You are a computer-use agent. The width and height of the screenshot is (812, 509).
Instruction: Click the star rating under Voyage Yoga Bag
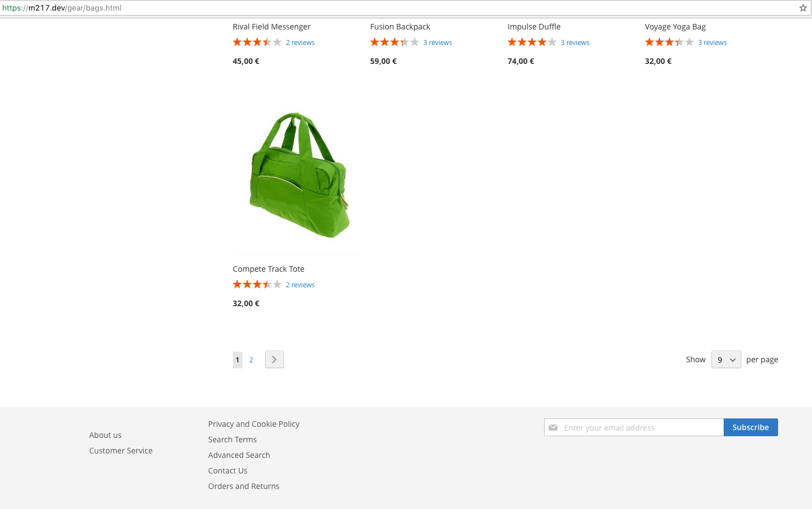(x=669, y=42)
